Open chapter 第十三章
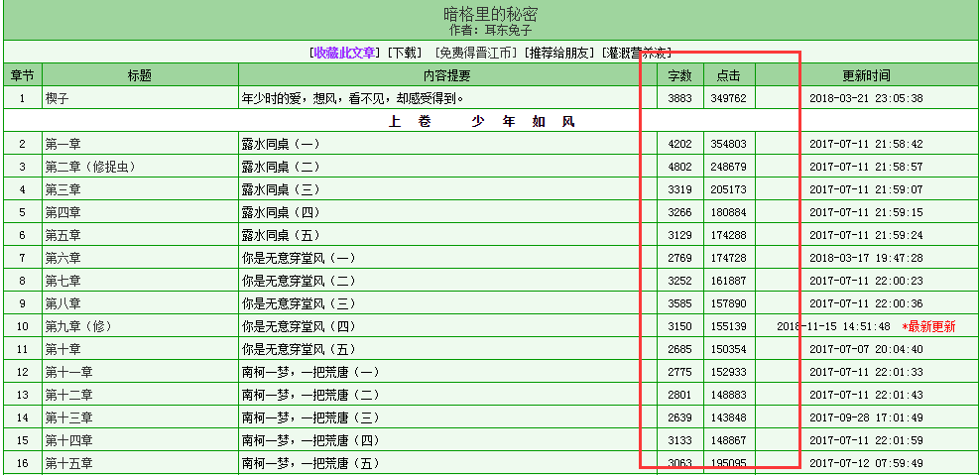The width and height of the screenshot is (980, 475). (x=68, y=418)
